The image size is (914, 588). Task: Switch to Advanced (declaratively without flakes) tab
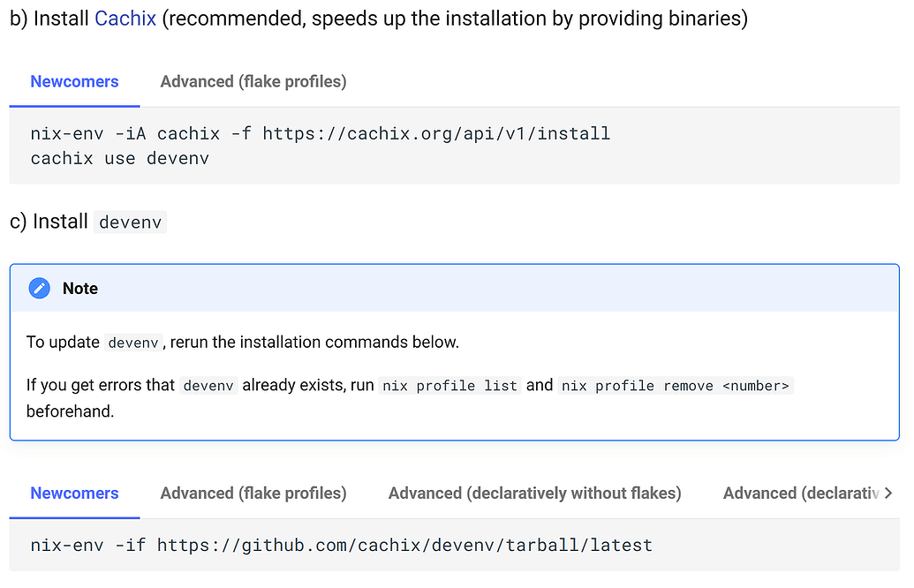[x=534, y=493]
